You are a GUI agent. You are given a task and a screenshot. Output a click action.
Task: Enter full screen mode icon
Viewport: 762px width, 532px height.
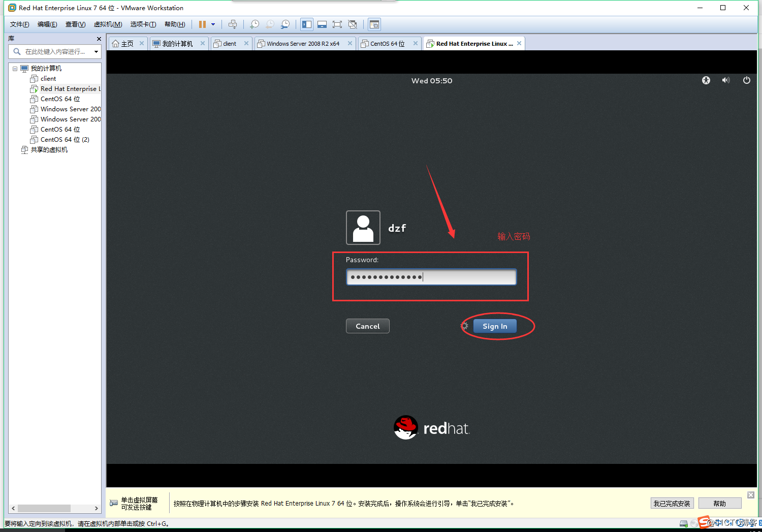tap(337, 24)
